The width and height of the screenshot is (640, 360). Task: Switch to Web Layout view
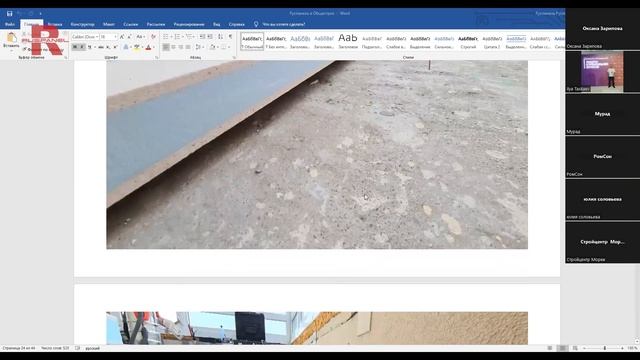575,348
